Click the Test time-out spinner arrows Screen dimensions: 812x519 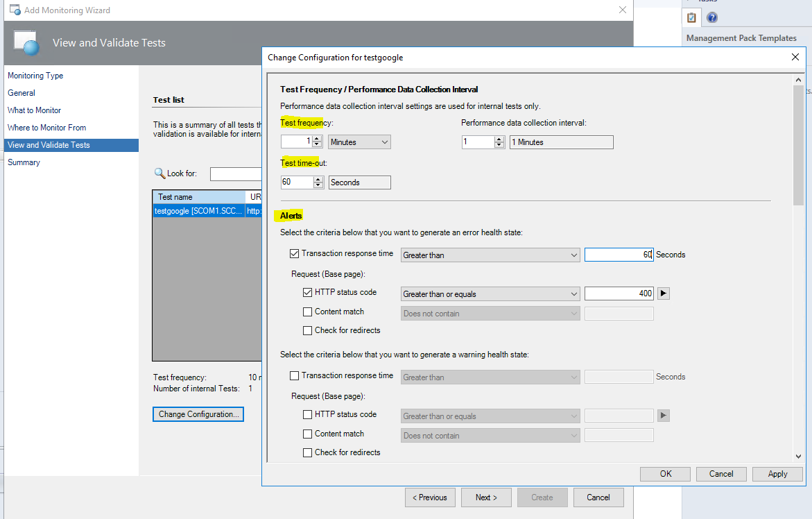pyautogui.click(x=318, y=182)
